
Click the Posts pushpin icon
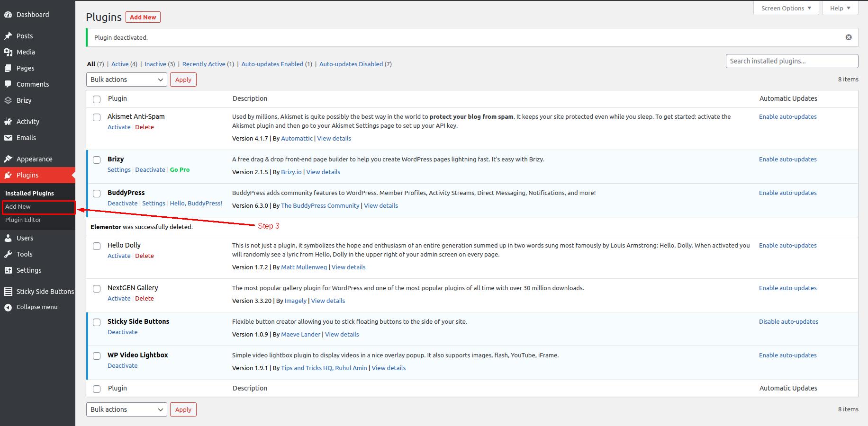tap(8, 36)
